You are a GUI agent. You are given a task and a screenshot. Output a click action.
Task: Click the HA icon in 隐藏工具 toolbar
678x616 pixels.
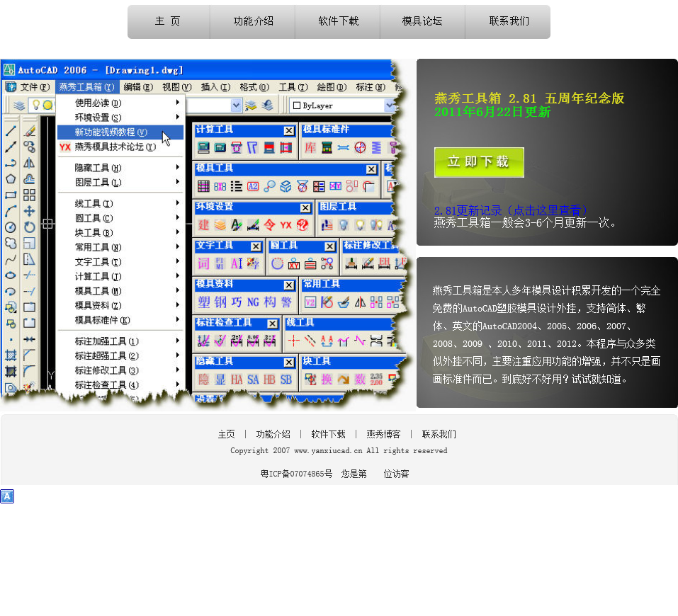[237, 380]
